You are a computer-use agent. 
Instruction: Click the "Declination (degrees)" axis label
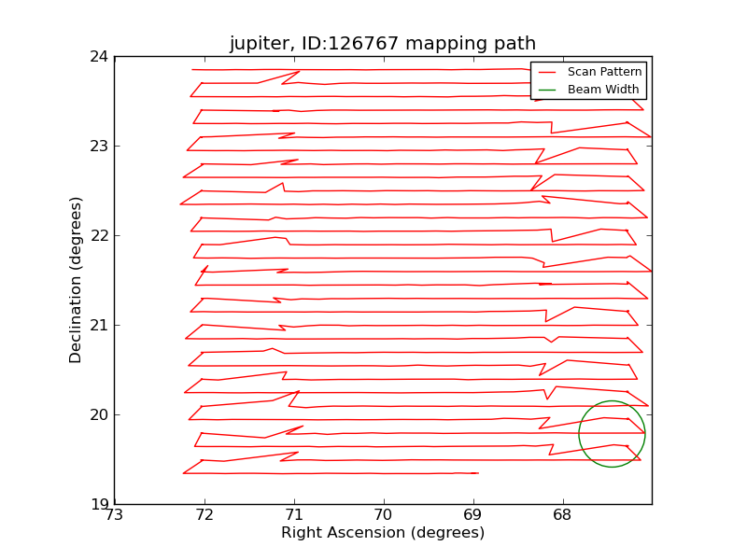76,280
